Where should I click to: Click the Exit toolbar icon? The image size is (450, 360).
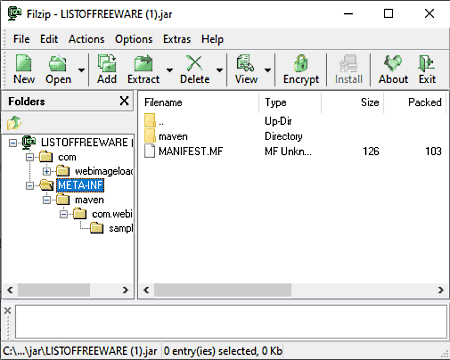pyautogui.click(x=427, y=63)
